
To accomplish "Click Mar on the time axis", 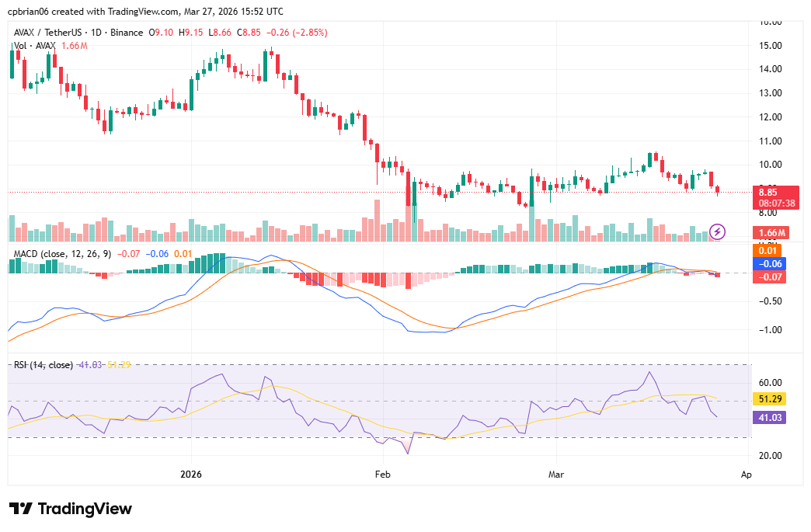I will pos(556,474).
